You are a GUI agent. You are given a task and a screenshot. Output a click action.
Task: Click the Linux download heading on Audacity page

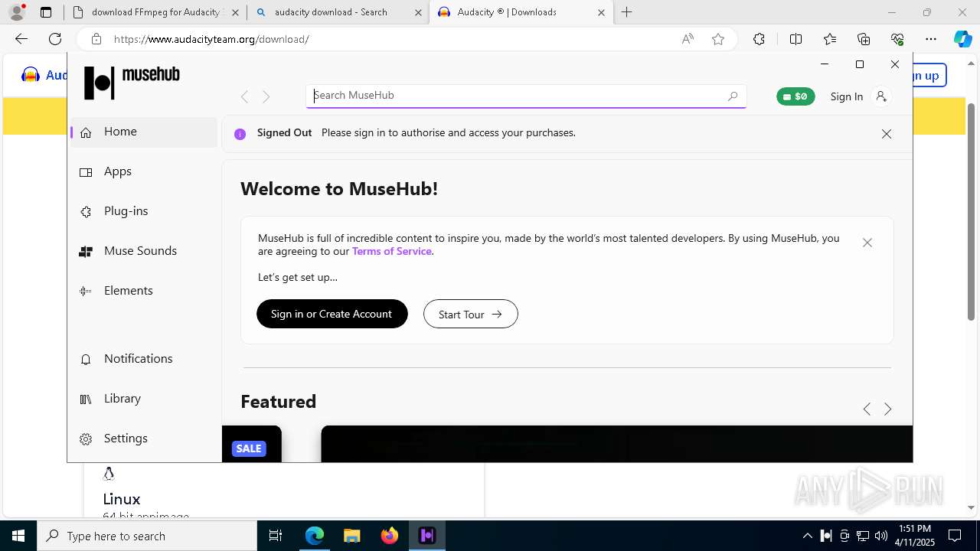pyautogui.click(x=122, y=499)
